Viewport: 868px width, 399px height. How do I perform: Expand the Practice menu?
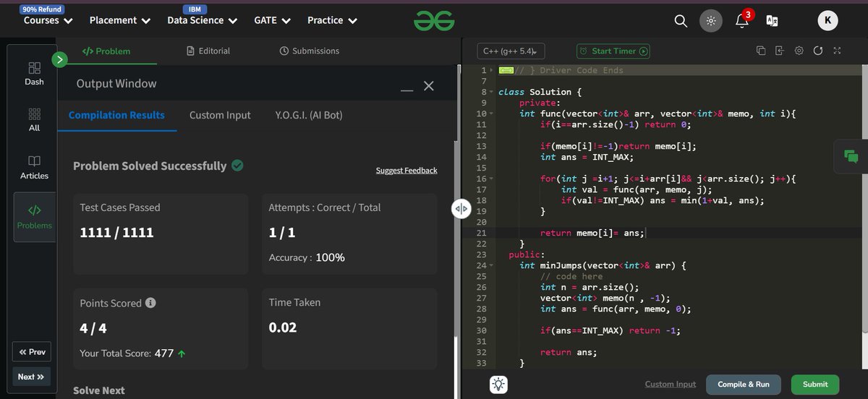point(332,20)
